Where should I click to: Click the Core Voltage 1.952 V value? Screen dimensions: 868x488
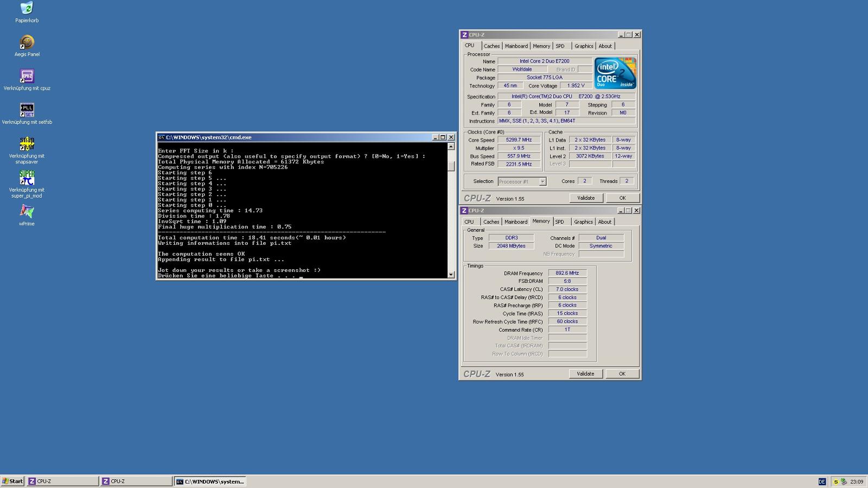click(576, 86)
